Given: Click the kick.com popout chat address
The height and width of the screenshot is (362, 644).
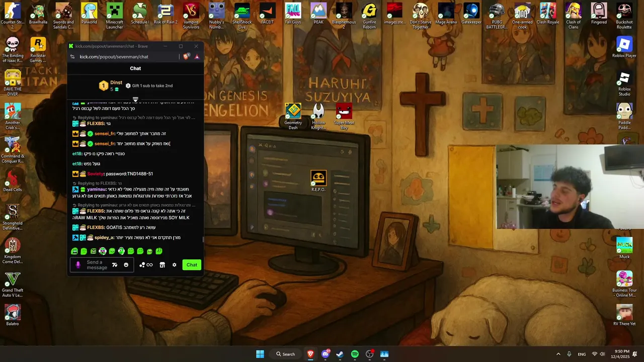Looking at the screenshot, I should [x=114, y=57].
